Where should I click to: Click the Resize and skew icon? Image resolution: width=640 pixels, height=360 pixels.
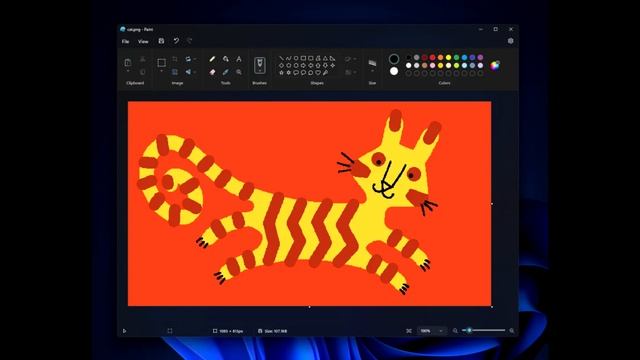click(175, 72)
